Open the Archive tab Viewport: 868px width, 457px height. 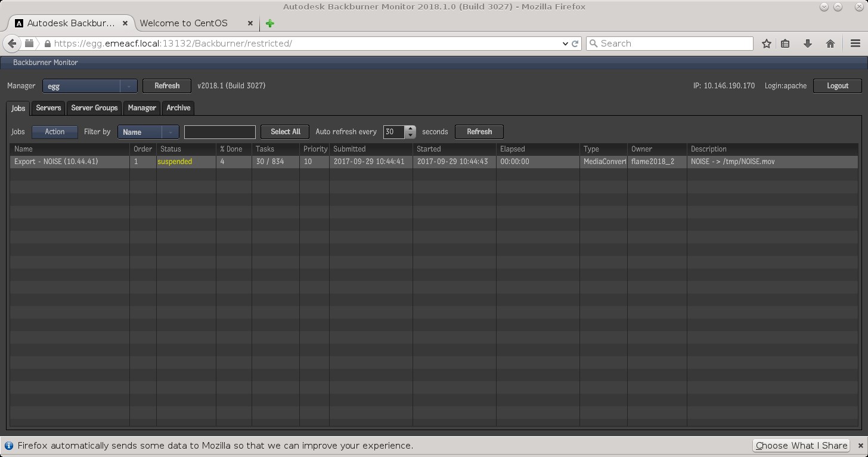(x=178, y=108)
